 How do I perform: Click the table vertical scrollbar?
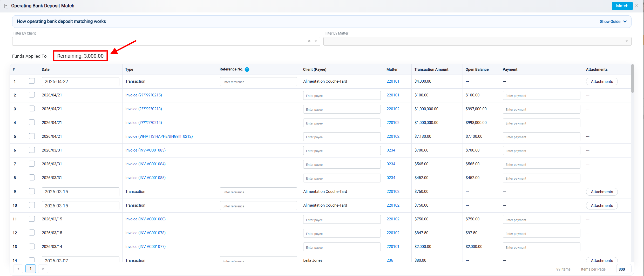(x=633, y=78)
